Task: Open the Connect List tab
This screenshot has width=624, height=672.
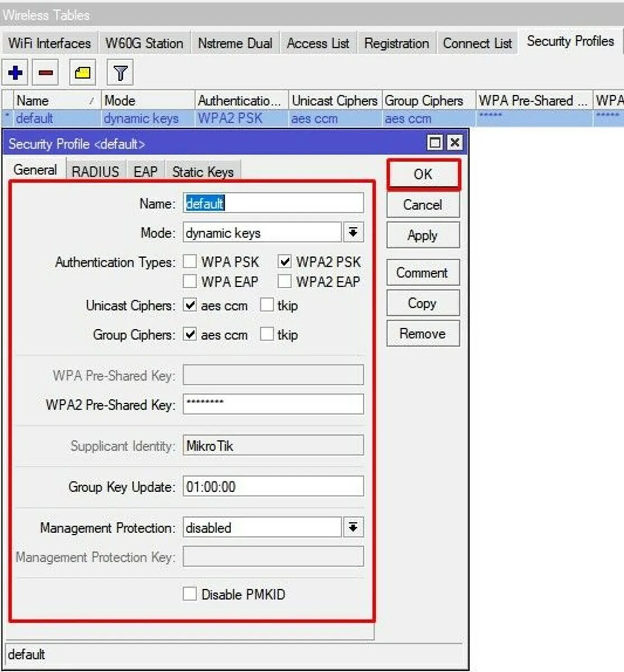Action: pos(477,43)
